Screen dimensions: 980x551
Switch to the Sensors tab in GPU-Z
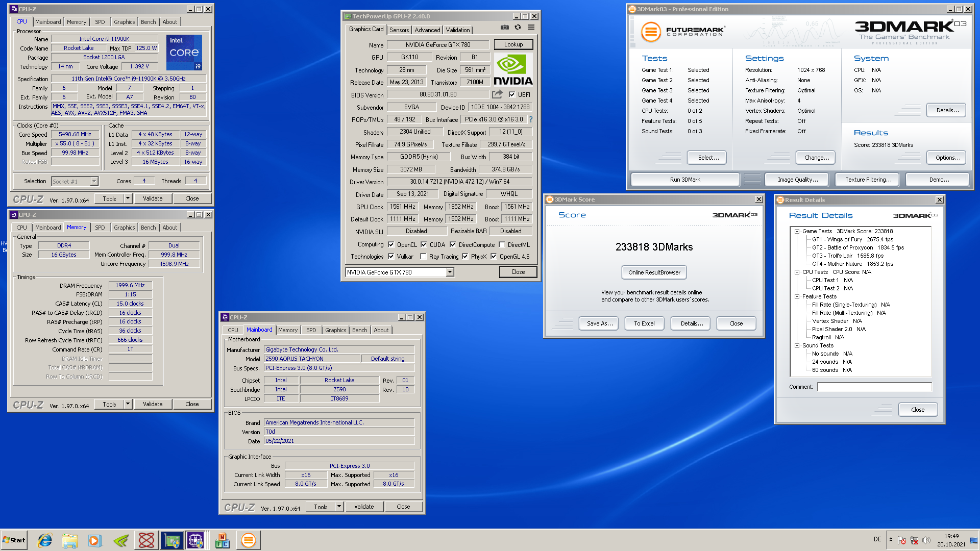(399, 30)
